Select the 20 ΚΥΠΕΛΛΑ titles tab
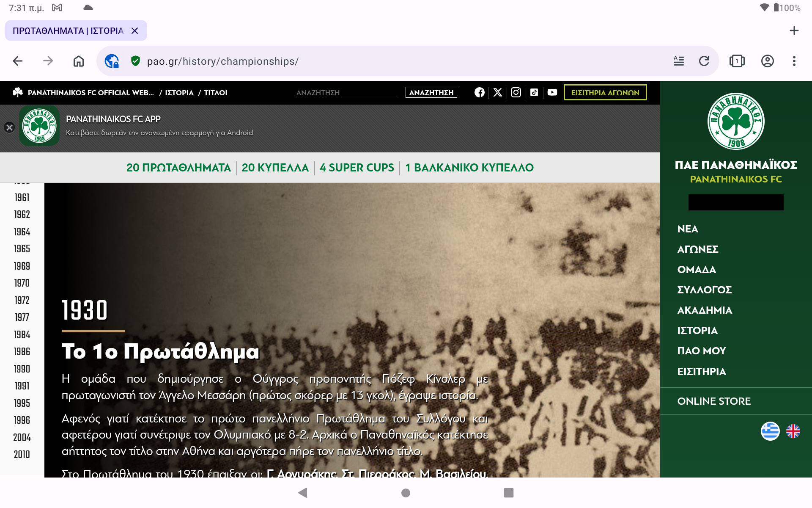The image size is (812, 508). point(275,168)
